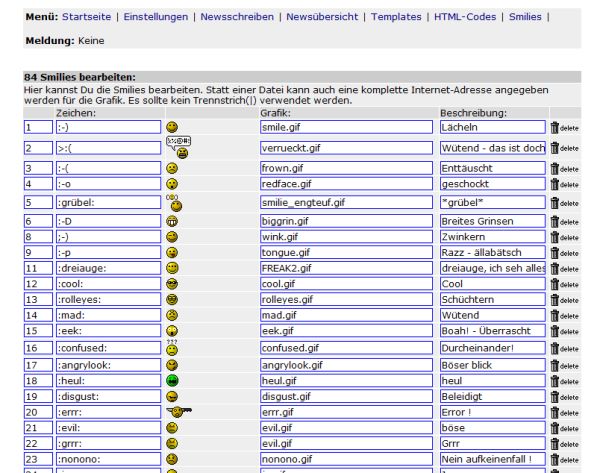Focus the Zeichen field ;-)
600x473 pixels.
[x=109, y=237]
